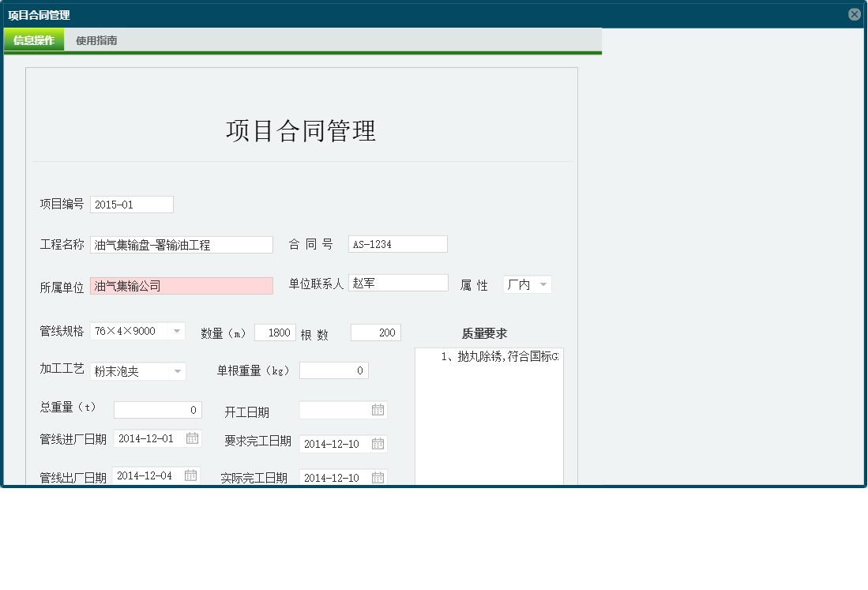Click the 单位联系人 field containing 赵军
This screenshot has width=868, height=590.
pos(398,282)
